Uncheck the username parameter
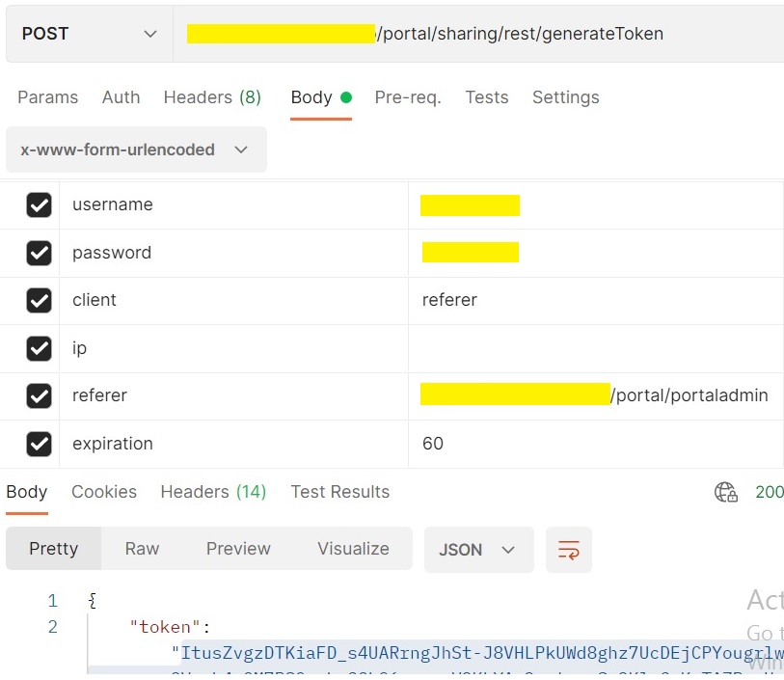Image resolution: width=784 pixels, height=680 pixels. [x=41, y=204]
